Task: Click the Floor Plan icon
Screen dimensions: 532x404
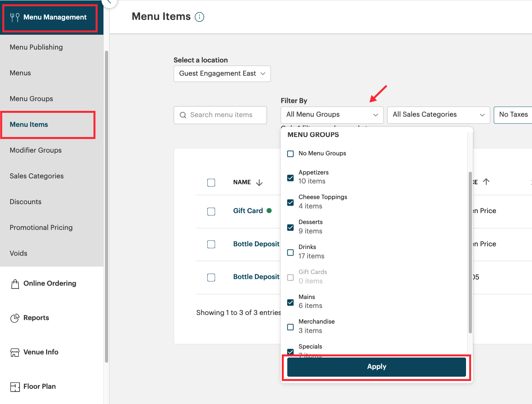Action: [x=15, y=387]
